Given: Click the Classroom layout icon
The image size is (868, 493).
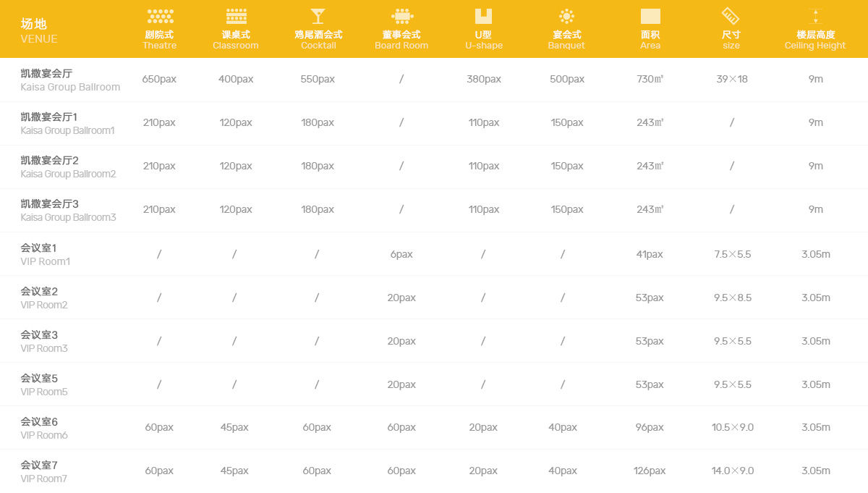Looking at the screenshot, I should pyautogui.click(x=236, y=17).
